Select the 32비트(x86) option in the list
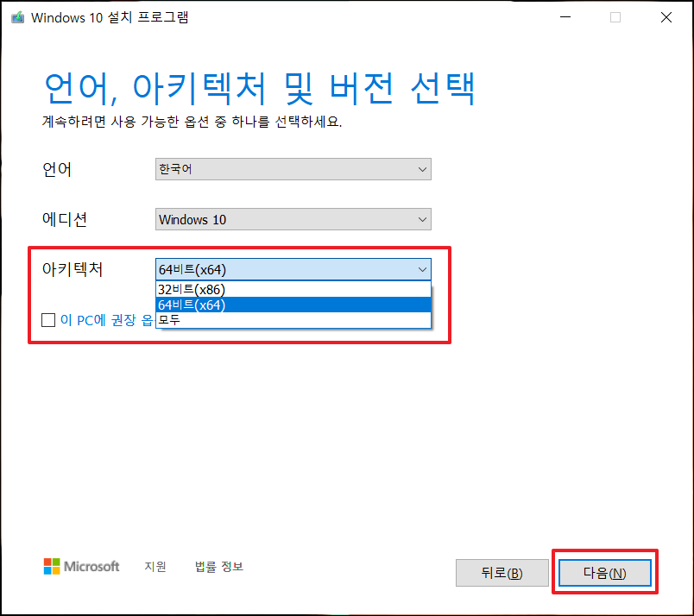694x616 pixels. coord(293,289)
